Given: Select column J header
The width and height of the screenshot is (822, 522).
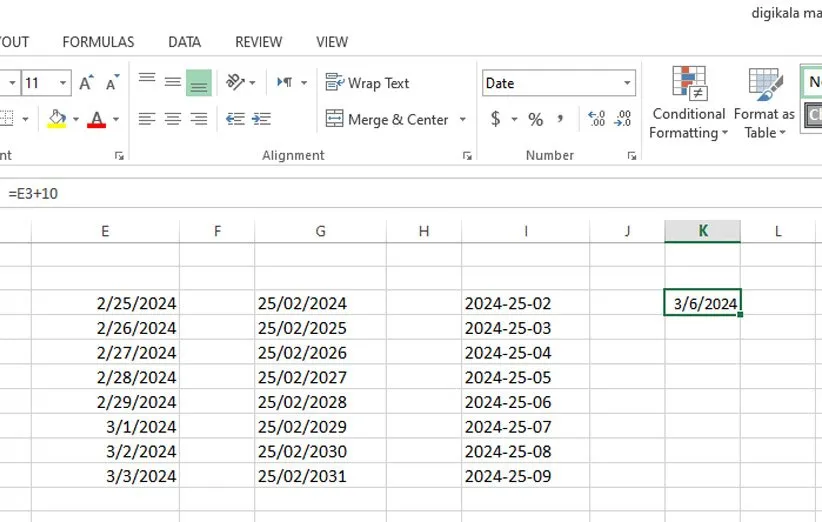Looking at the screenshot, I should [x=628, y=231].
